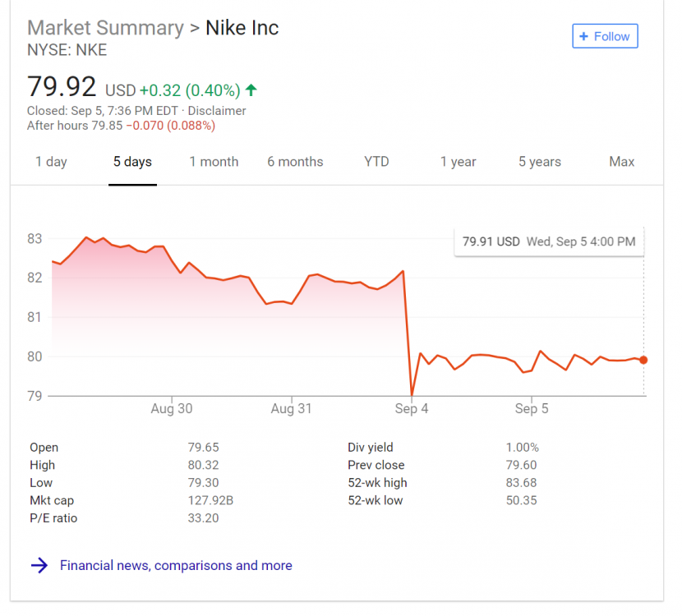Viewport: 682px width, 616px height.
Task: Open the 1 year chart view
Action: point(458,162)
